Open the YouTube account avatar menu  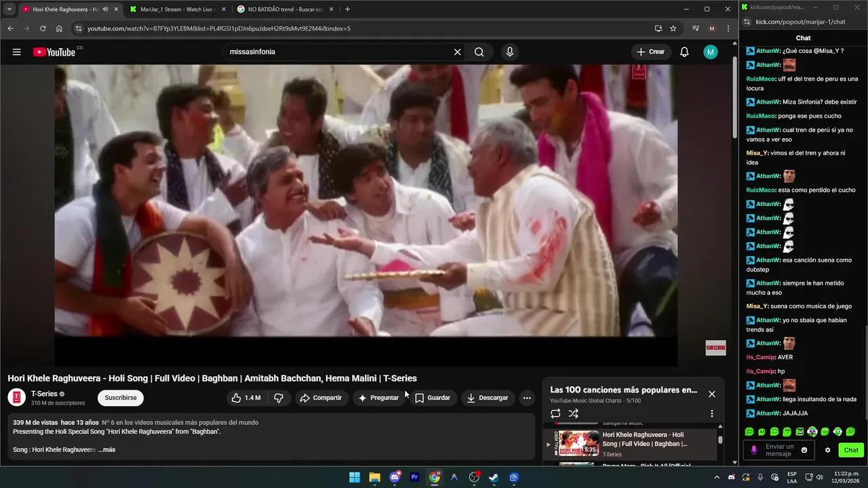(710, 52)
